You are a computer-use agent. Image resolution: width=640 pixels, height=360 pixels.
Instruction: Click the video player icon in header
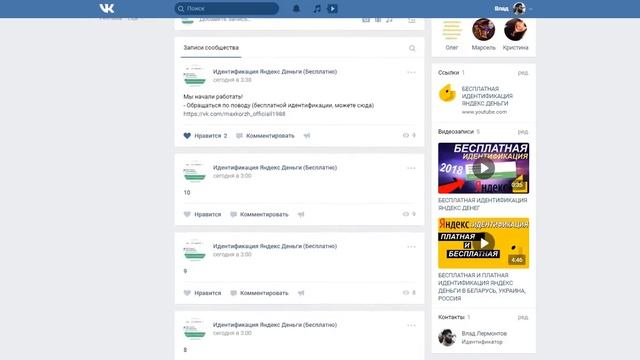pos(332,9)
